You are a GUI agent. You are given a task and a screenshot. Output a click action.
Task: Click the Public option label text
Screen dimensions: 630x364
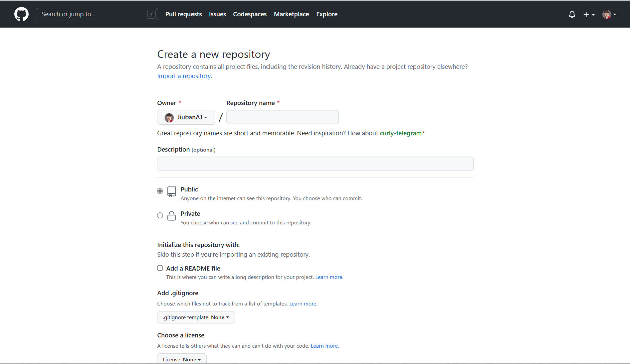(x=189, y=189)
